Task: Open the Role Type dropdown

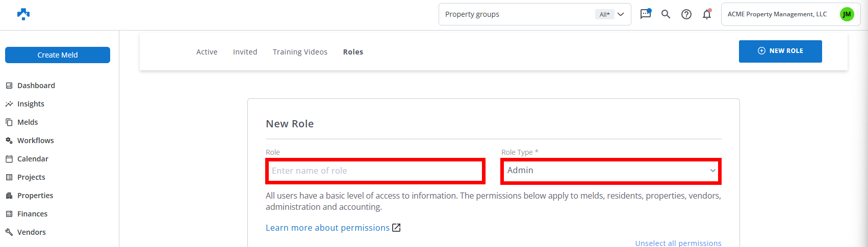Action: [611, 171]
